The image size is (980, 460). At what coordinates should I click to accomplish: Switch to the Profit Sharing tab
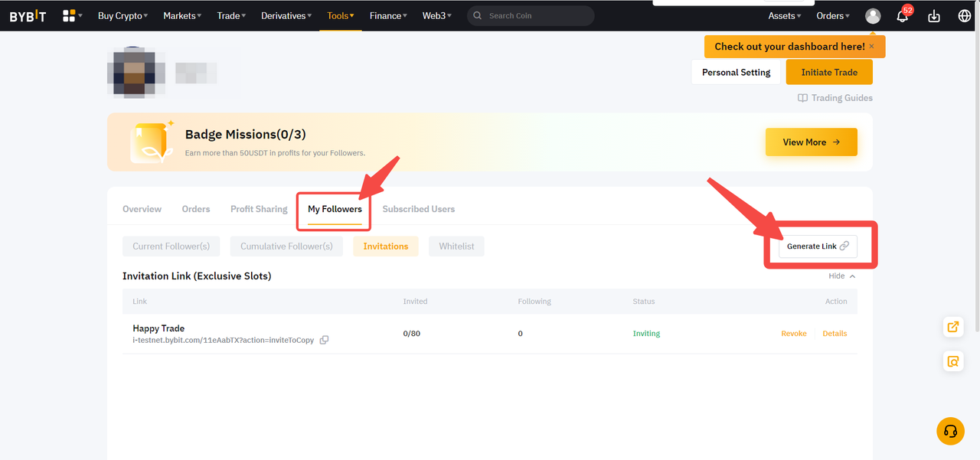259,209
